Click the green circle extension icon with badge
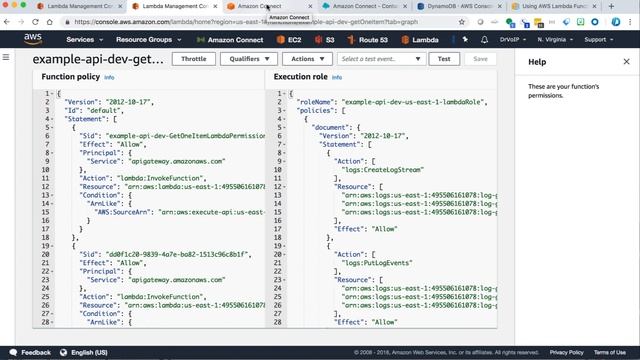This screenshot has width=640, height=360. click(510, 22)
